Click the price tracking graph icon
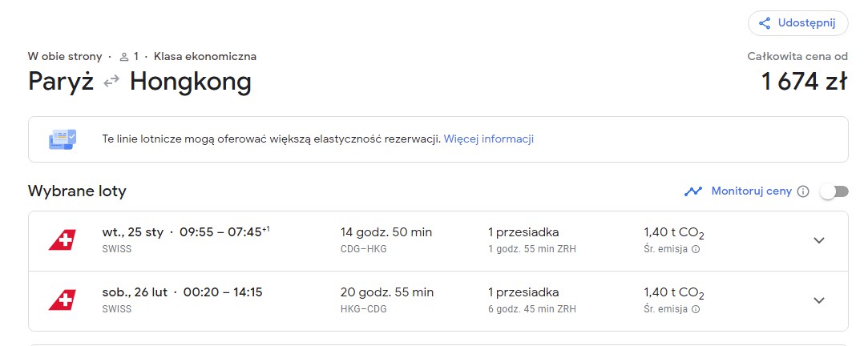Screen dimensions: 868x346 click(x=693, y=191)
